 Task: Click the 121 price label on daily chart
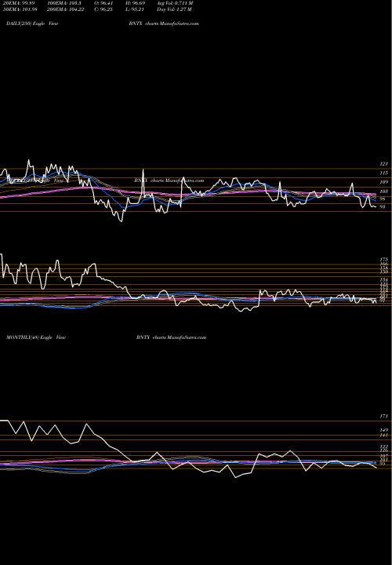click(383, 164)
